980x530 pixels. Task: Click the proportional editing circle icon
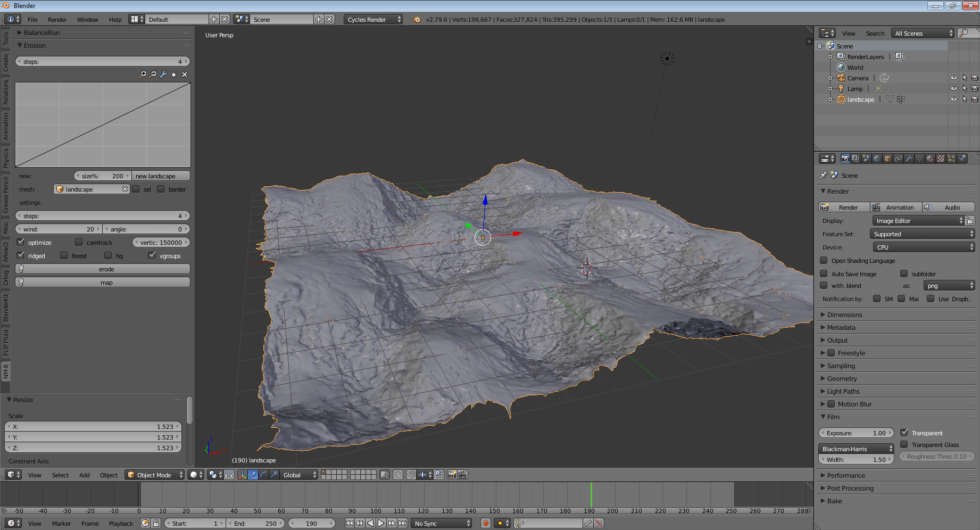pos(397,475)
